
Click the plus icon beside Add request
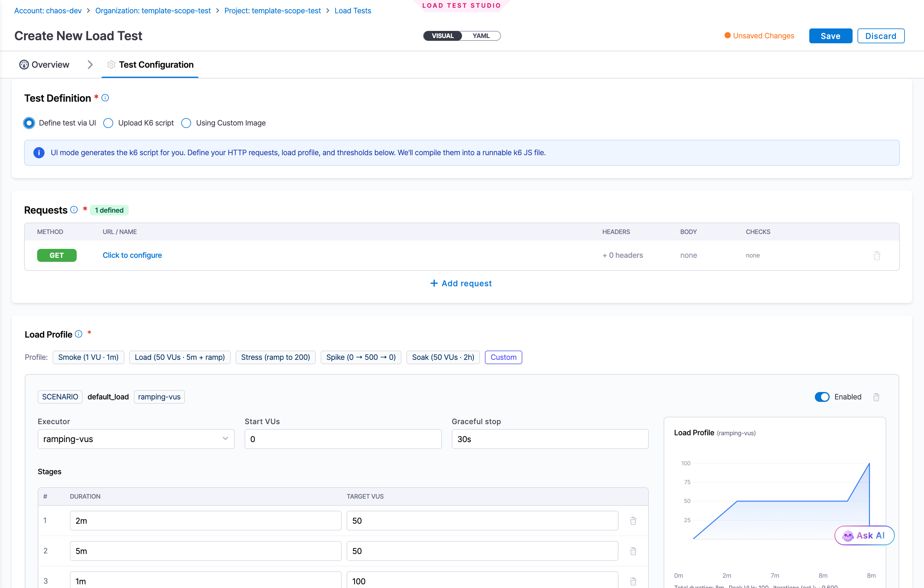[x=434, y=283]
